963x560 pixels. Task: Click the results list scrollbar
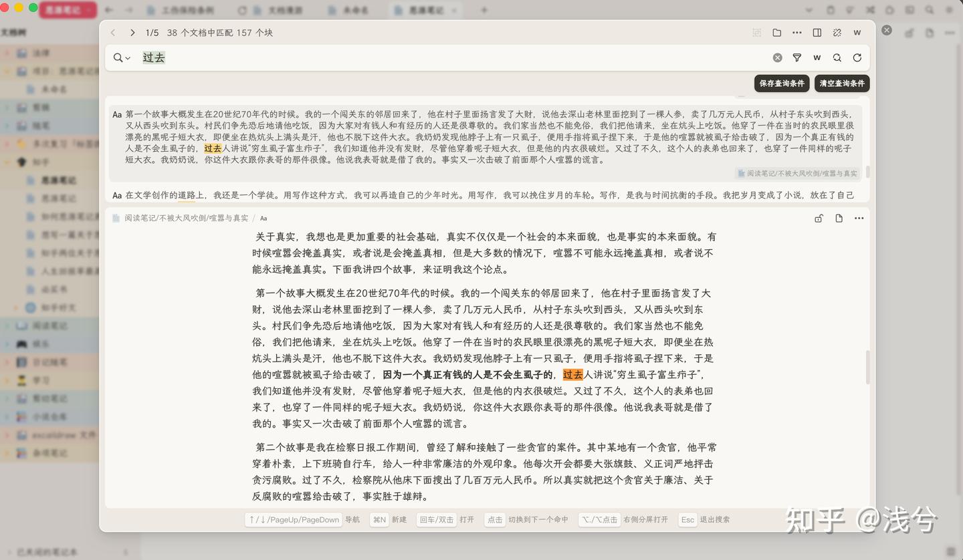[x=868, y=172]
